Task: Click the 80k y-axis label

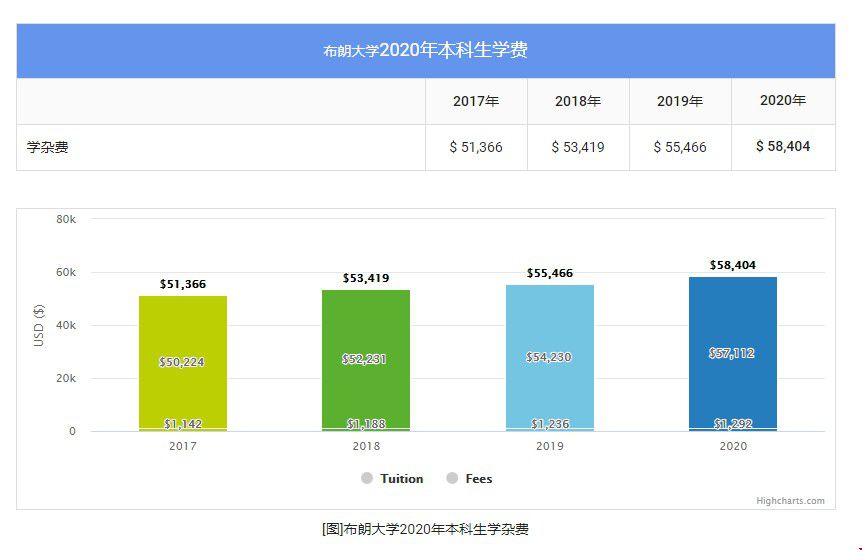Action: (x=66, y=219)
